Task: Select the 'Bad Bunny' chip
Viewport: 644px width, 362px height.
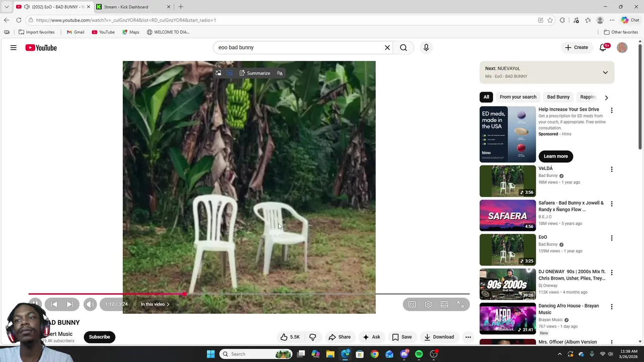Action: [x=558, y=97]
